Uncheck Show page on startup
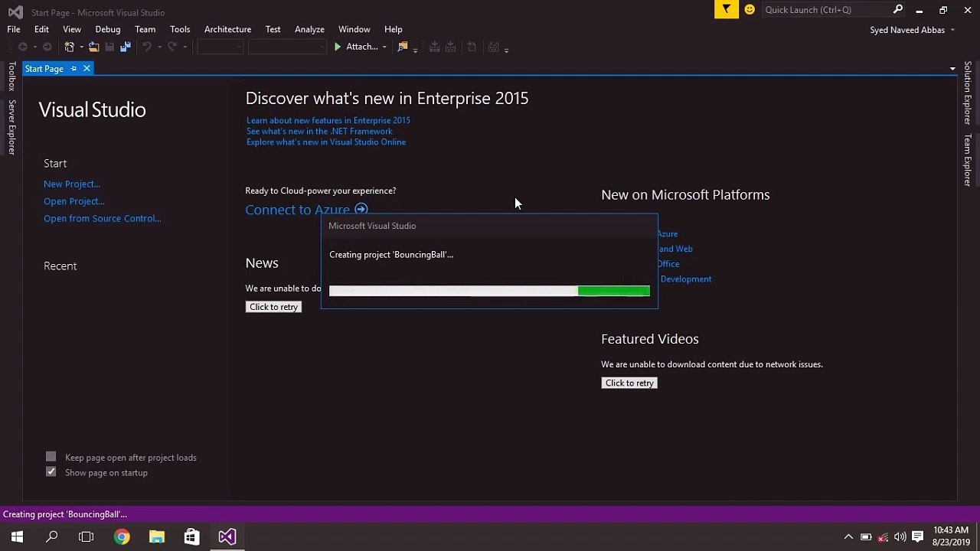 [51, 472]
